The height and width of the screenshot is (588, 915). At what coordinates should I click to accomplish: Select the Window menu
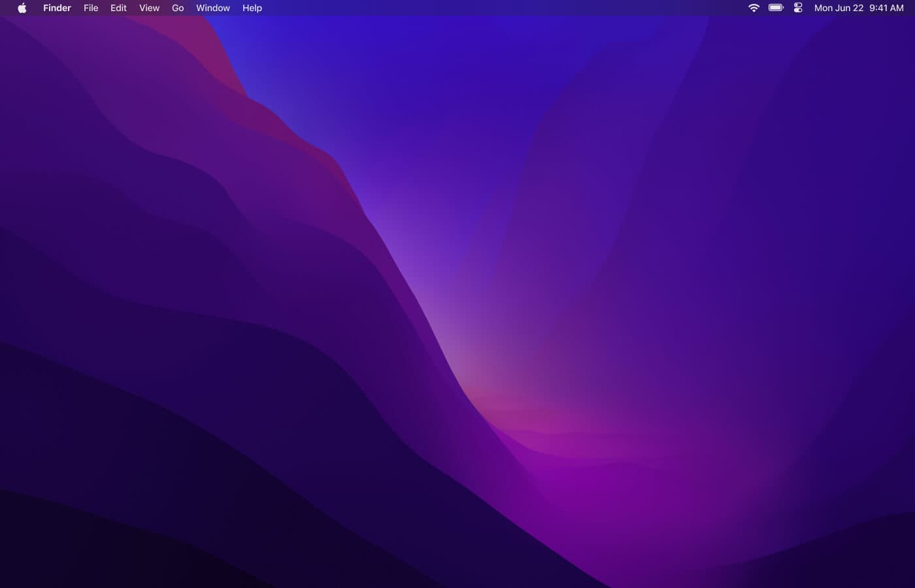click(x=213, y=8)
